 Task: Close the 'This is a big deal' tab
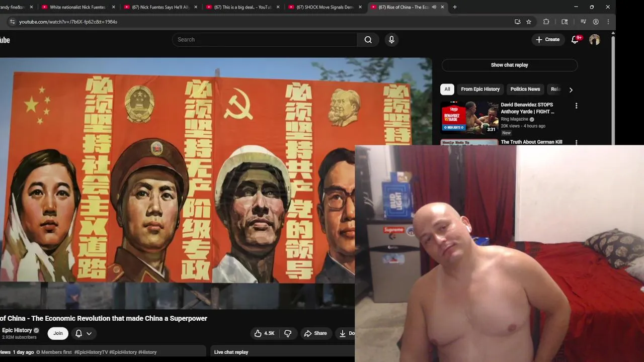point(278,7)
